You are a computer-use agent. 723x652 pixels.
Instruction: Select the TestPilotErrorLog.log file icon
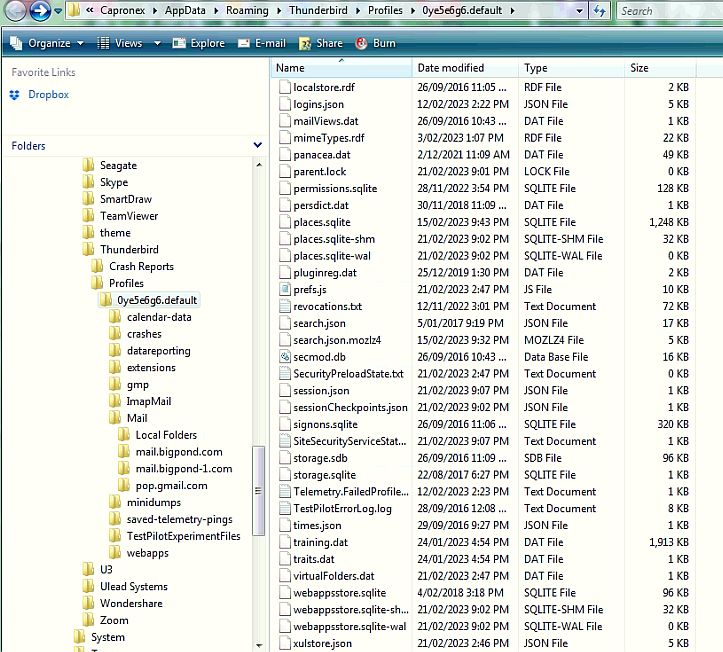[x=285, y=509]
